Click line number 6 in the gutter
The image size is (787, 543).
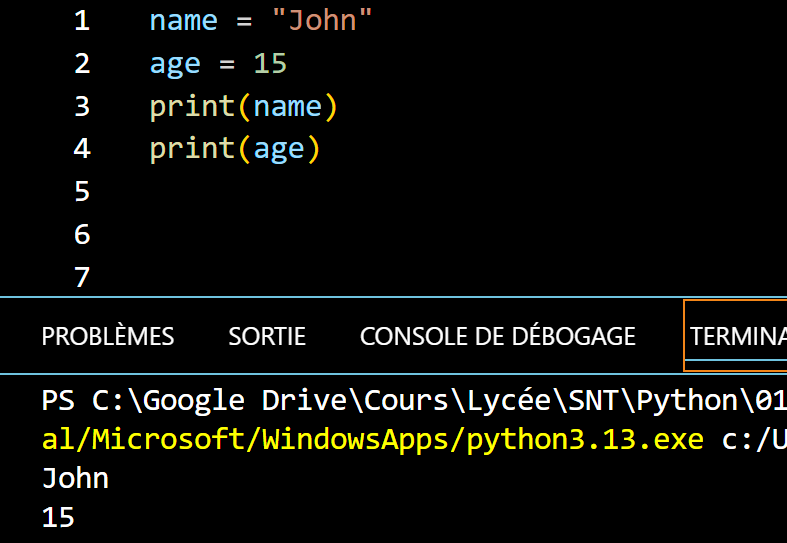coord(81,234)
